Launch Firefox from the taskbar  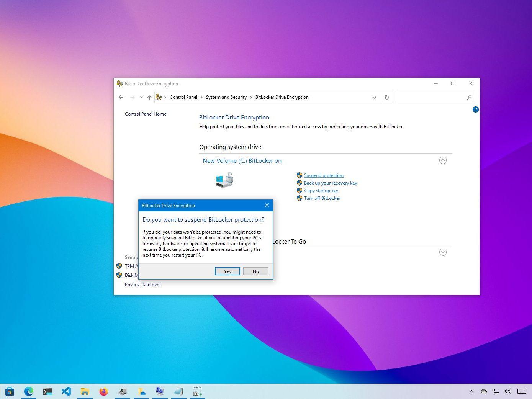point(103,391)
